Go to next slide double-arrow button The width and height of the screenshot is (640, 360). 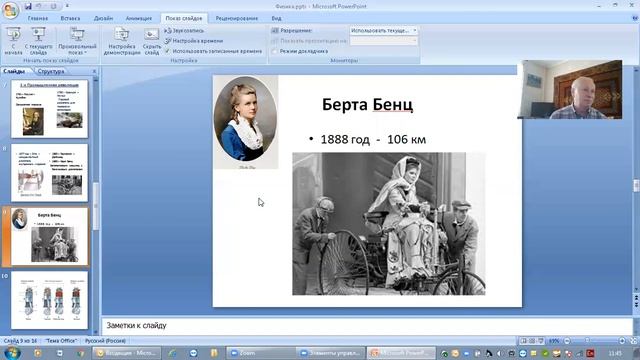coord(636,305)
